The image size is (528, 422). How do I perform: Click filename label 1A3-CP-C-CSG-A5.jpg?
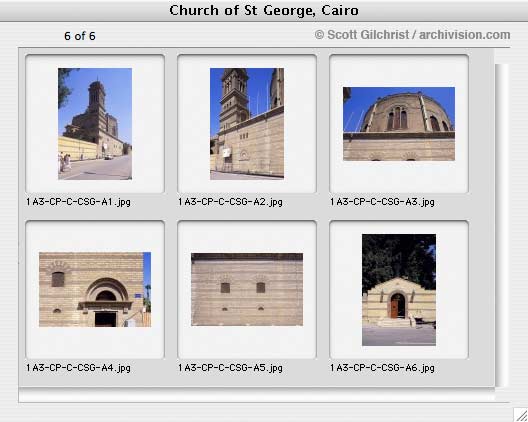(230, 368)
